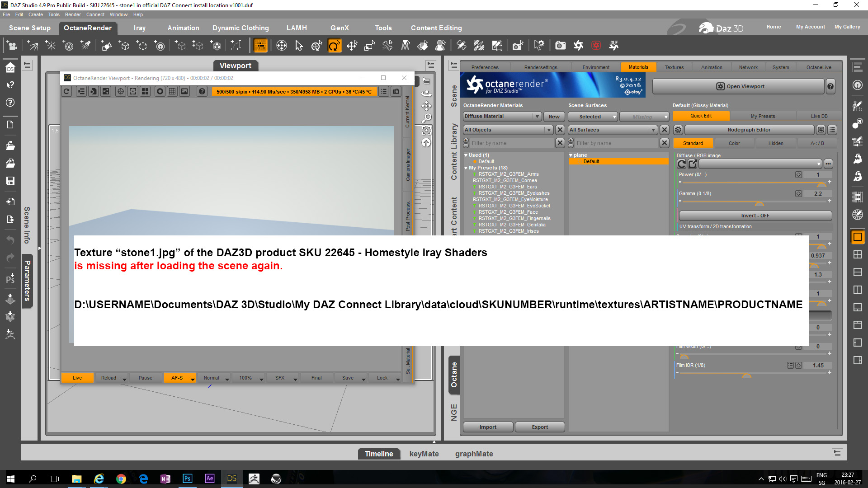Open the All Surfaces filter dropdown

[612, 130]
